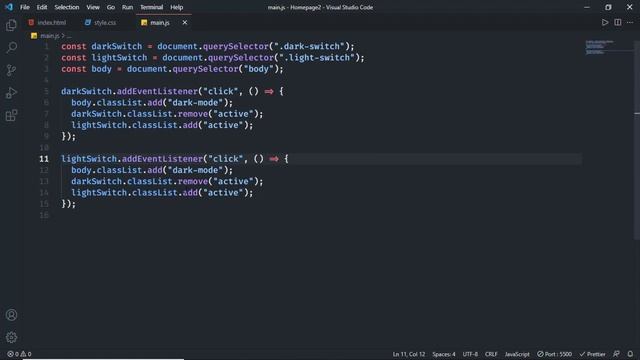Viewport: 640px width, 360px height.
Task: Click Port : 5500 Live Server status
Action: pyautogui.click(x=554, y=354)
